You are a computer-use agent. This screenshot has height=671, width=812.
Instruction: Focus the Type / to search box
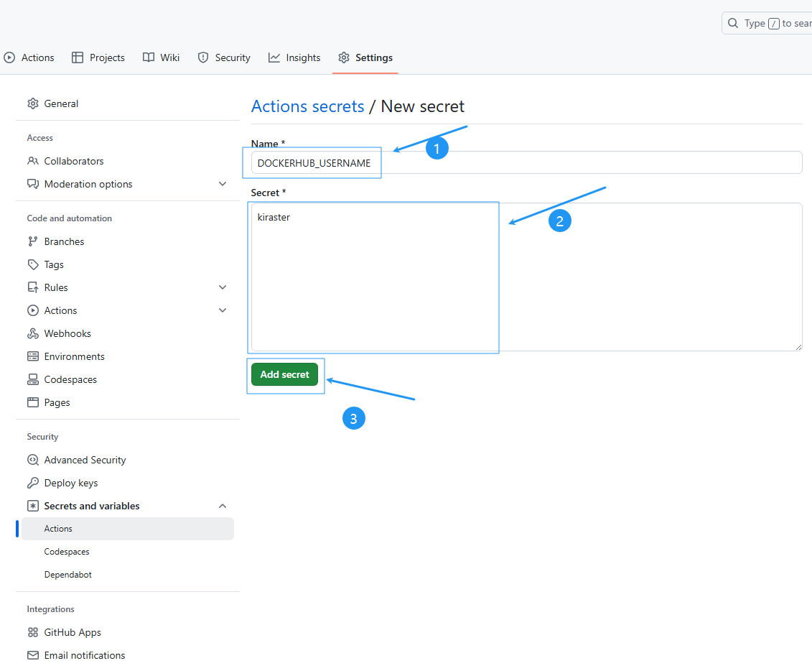tap(767, 23)
